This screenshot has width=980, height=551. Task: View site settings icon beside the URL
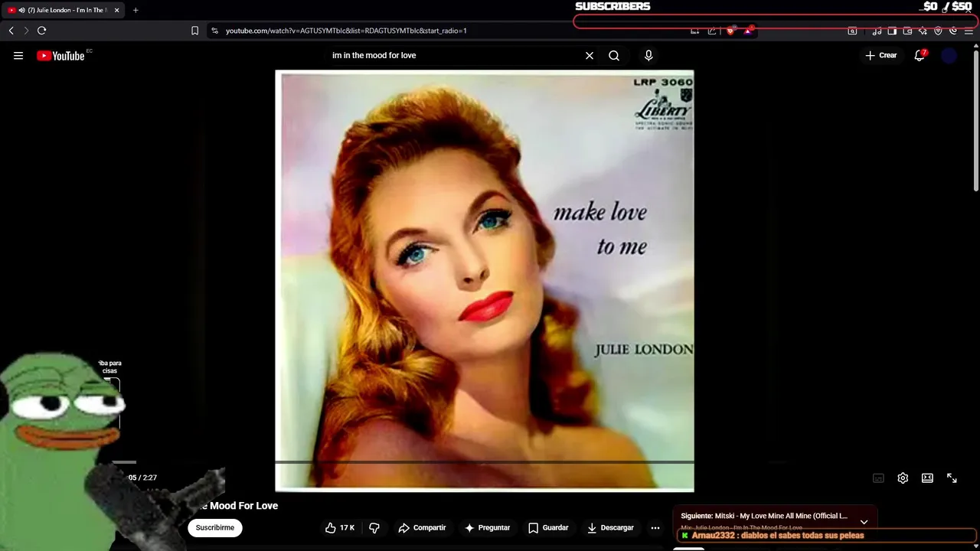pyautogui.click(x=214, y=31)
